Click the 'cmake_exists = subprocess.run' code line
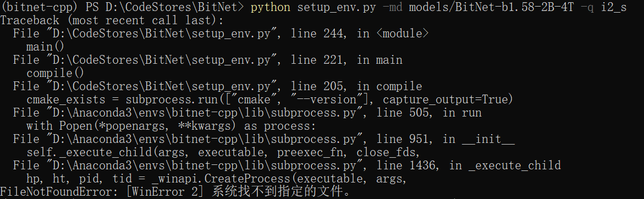The height and width of the screenshot is (199, 644). (270, 99)
